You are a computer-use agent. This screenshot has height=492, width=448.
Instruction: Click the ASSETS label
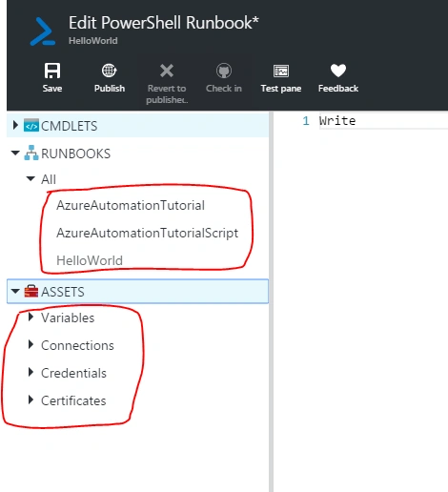coord(63,292)
